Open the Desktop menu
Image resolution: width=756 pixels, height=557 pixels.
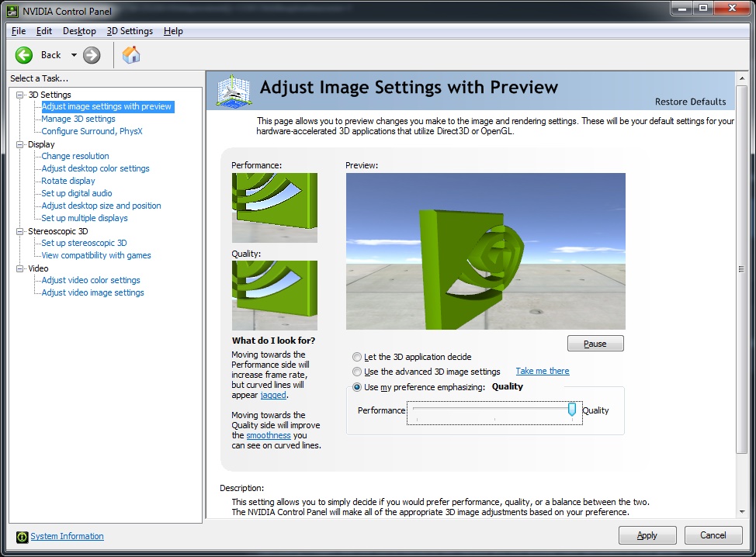(79, 31)
